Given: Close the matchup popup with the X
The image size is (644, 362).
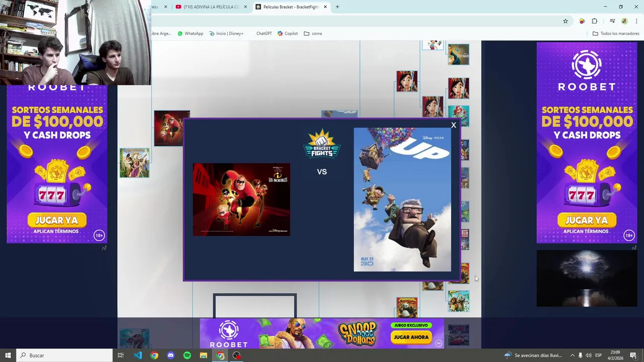Looking at the screenshot, I should (453, 125).
